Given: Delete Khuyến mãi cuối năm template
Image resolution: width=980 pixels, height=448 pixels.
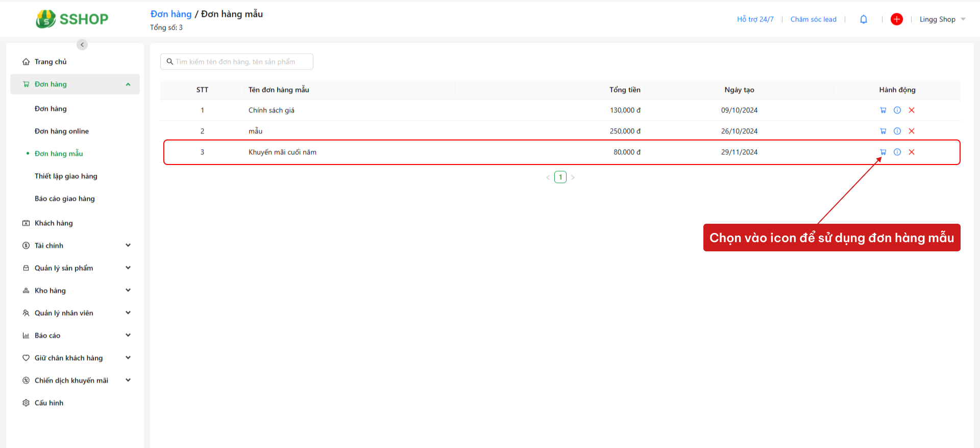Looking at the screenshot, I should point(912,152).
